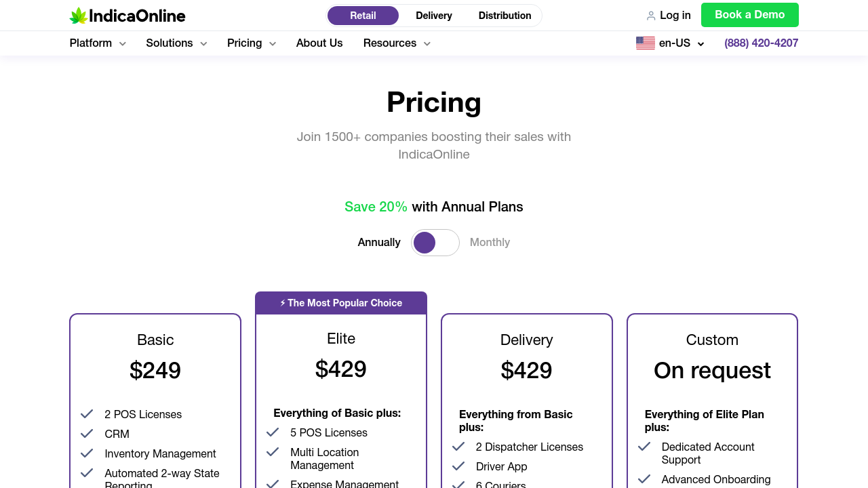Open the About Us page link
The height and width of the screenshot is (488, 868).
tap(319, 43)
